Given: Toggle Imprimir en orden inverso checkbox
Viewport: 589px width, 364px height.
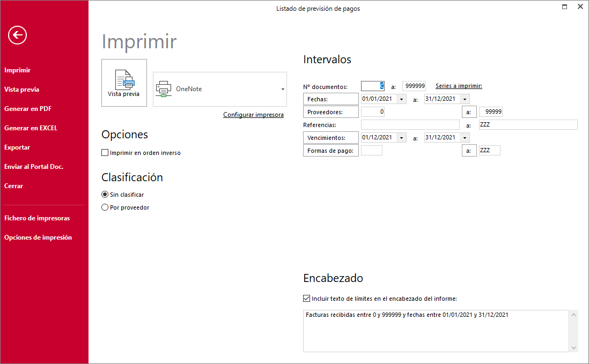Looking at the screenshot, I should [105, 153].
